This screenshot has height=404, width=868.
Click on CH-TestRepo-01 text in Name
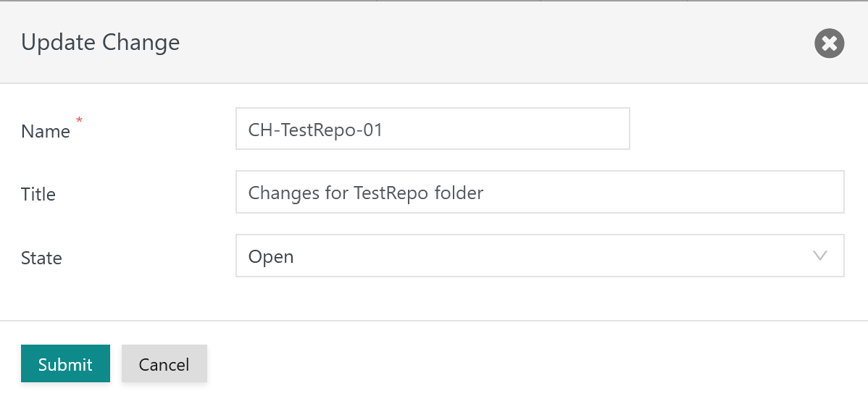tap(315, 130)
